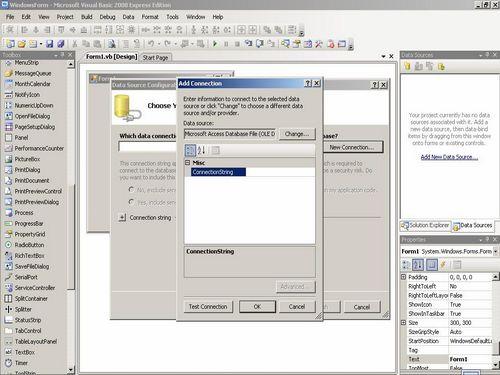Switch to the Solution Explorer tab
The height and width of the screenshot is (375, 500).
point(426,226)
